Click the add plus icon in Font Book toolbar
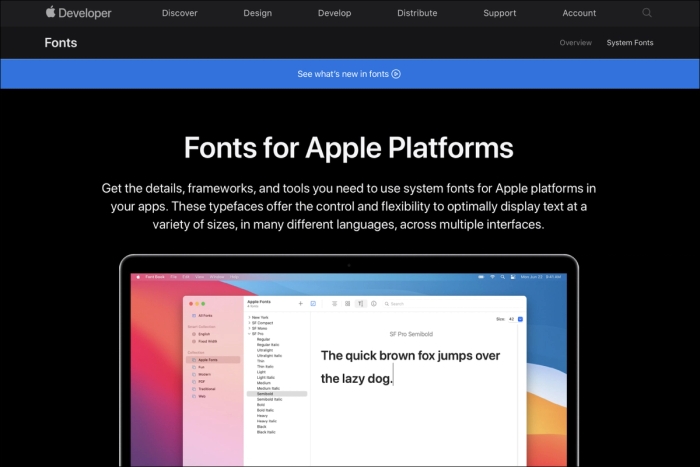The width and height of the screenshot is (700, 467). [300, 304]
